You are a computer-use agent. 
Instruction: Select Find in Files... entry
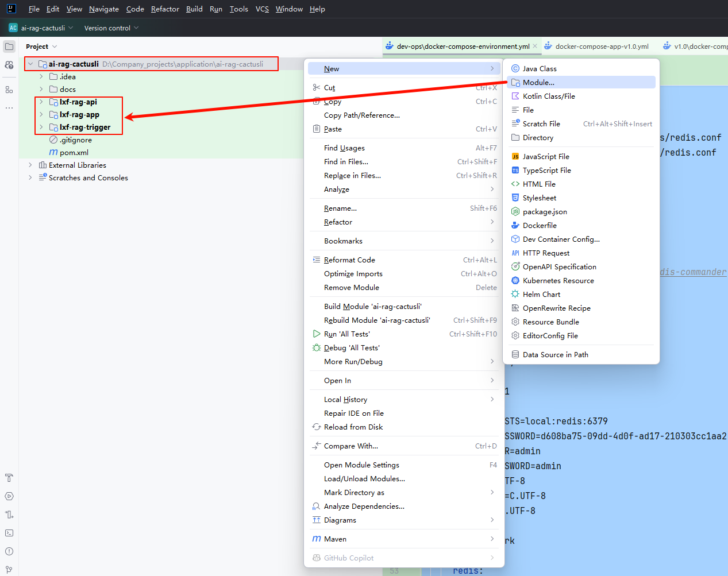coord(404,161)
